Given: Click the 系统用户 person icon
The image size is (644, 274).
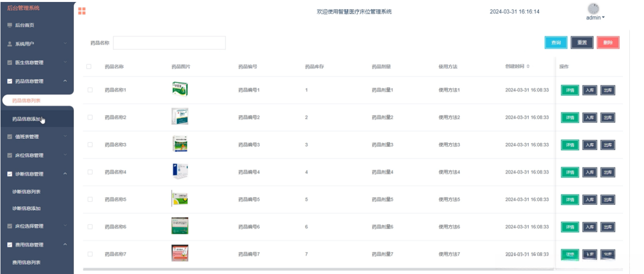Looking at the screenshot, I should pos(10,44).
